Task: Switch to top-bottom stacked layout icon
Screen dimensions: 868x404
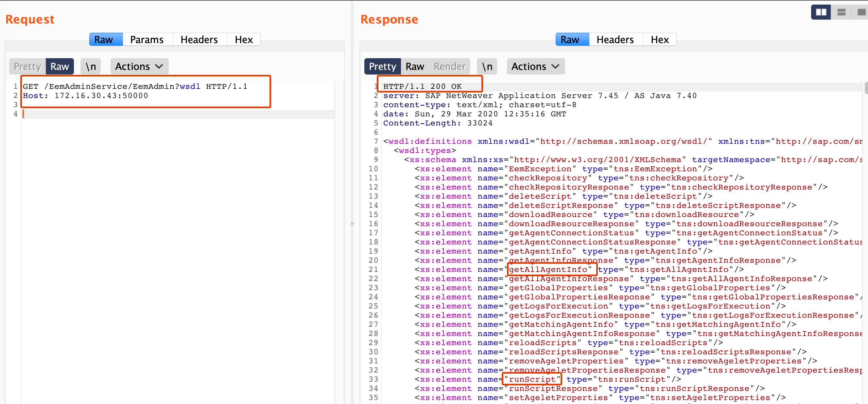Action: tap(842, 12)
